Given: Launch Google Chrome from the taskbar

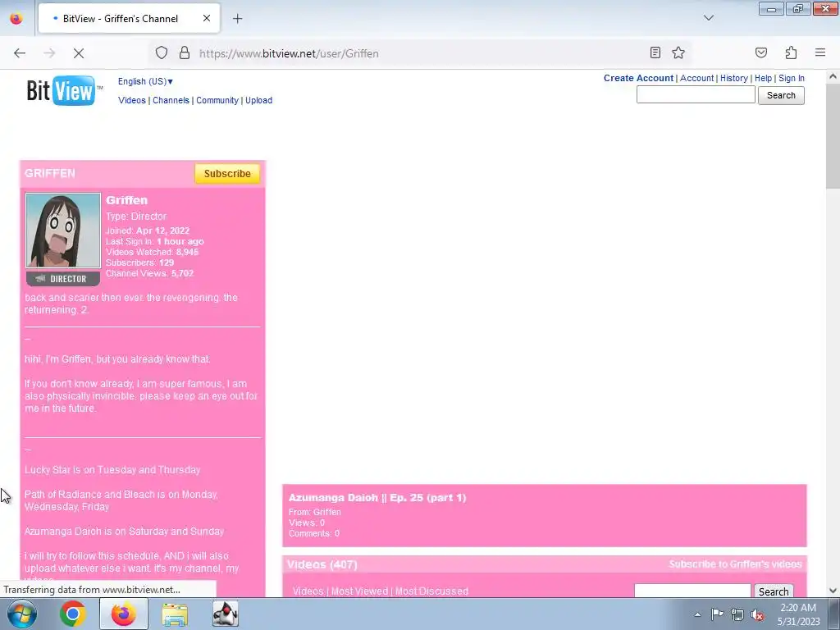Looking at the screenshot, I should [x=73, y=614].
